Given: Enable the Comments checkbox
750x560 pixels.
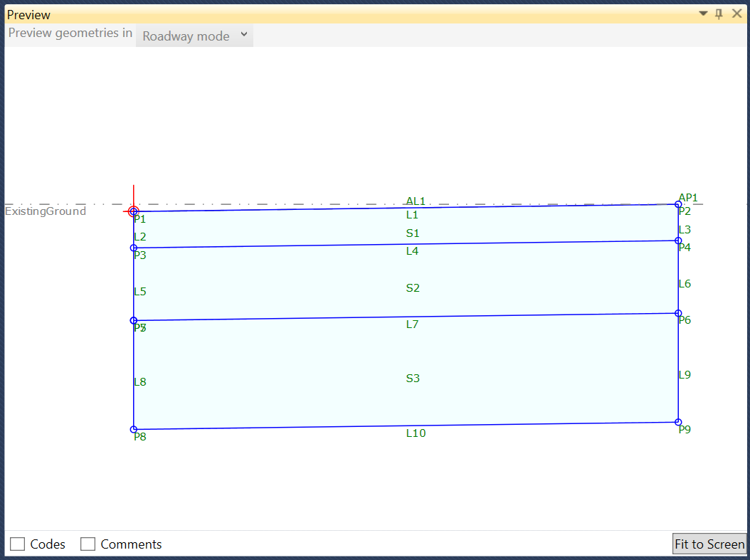Looking at the screenshot, I should (x=88, y=544).
